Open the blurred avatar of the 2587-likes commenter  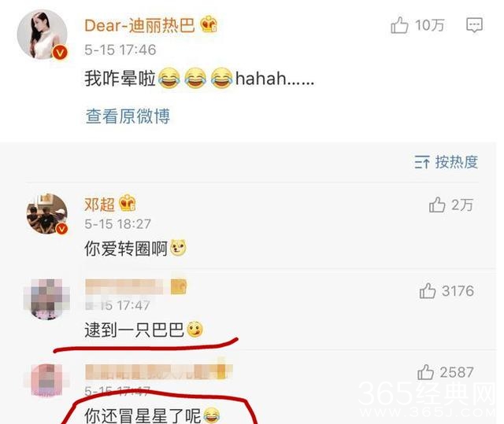[47, 381]
